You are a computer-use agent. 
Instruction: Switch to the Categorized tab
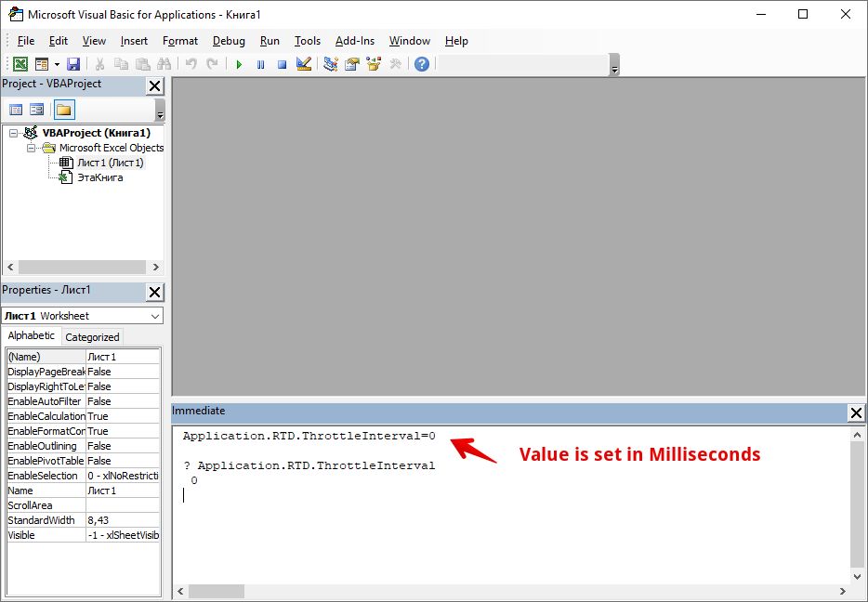pos(92,337)
